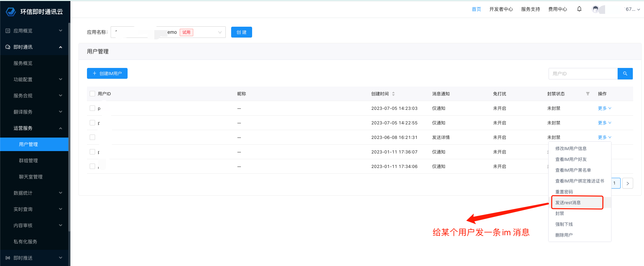This screenshot has height=266, width=644.
Task: Click the 发送详情 message notification cell
Action: 441,137
